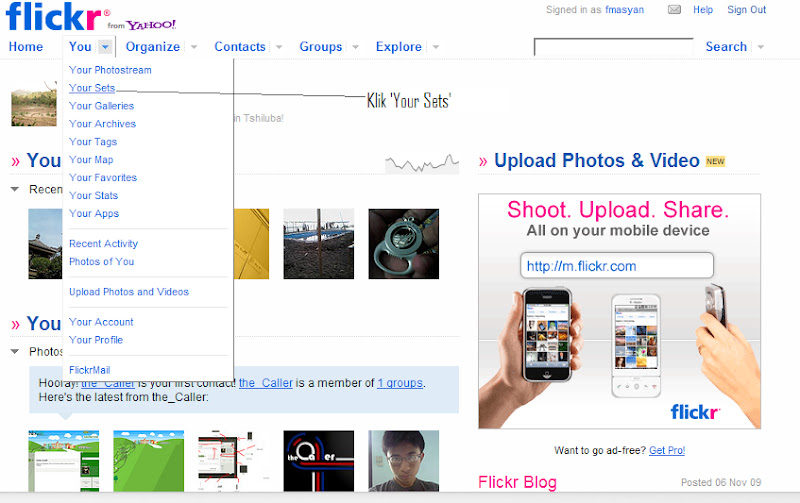The width and height of the screenshot is (800, 503).
Task: Open the keyring object photo thumbnail
Action: pos(404,243)
